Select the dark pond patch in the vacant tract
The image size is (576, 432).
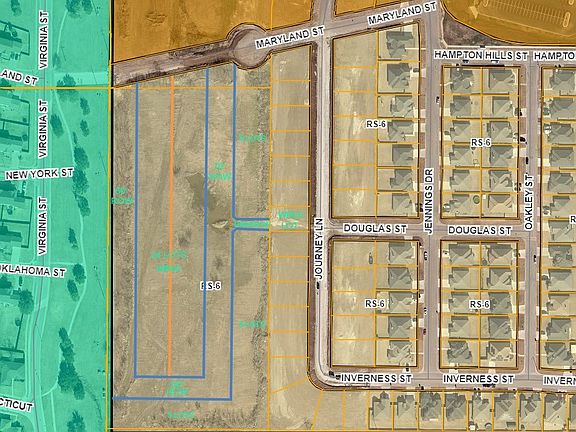(x=200, y=189)
